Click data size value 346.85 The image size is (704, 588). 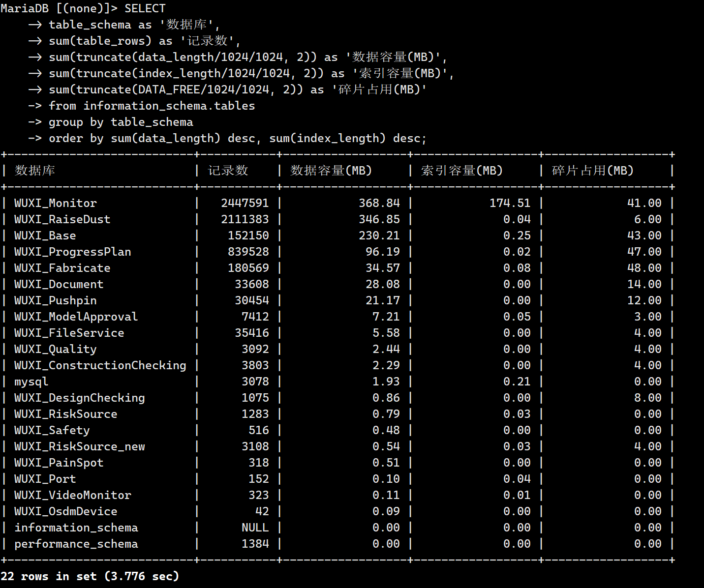coord(379,219)
